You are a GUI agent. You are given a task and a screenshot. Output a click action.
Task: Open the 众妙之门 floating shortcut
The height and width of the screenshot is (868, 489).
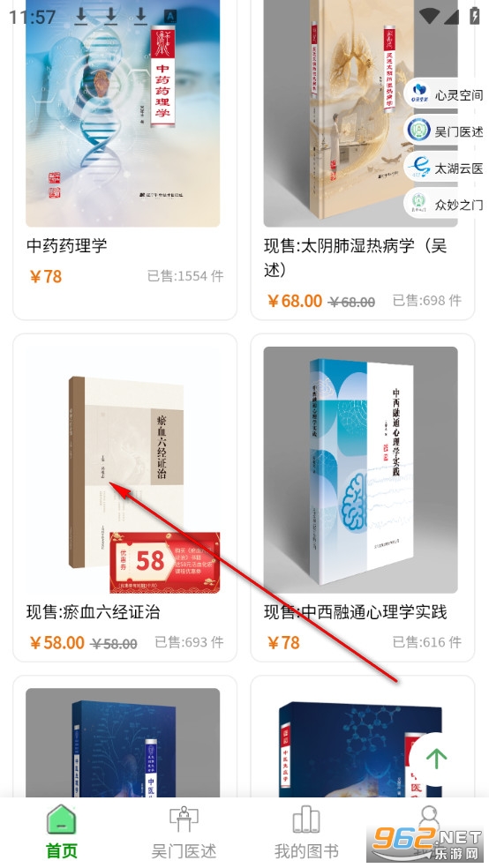(x=447, y=205)
